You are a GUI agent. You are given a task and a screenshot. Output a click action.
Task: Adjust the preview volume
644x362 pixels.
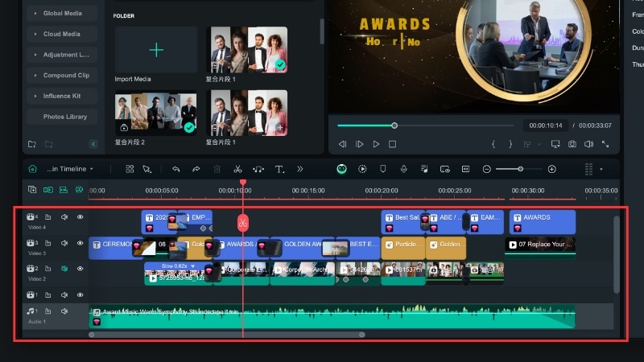tap(588, 144)
